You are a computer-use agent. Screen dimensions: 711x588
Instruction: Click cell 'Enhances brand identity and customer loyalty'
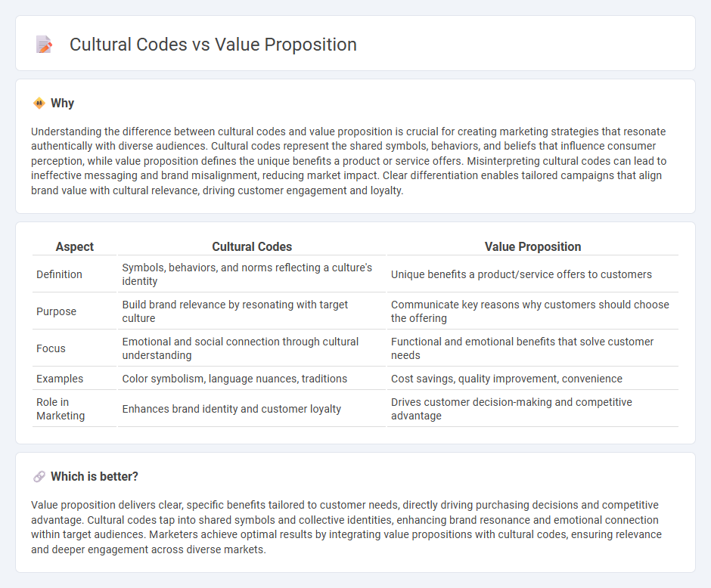click(x=252, y=409)
